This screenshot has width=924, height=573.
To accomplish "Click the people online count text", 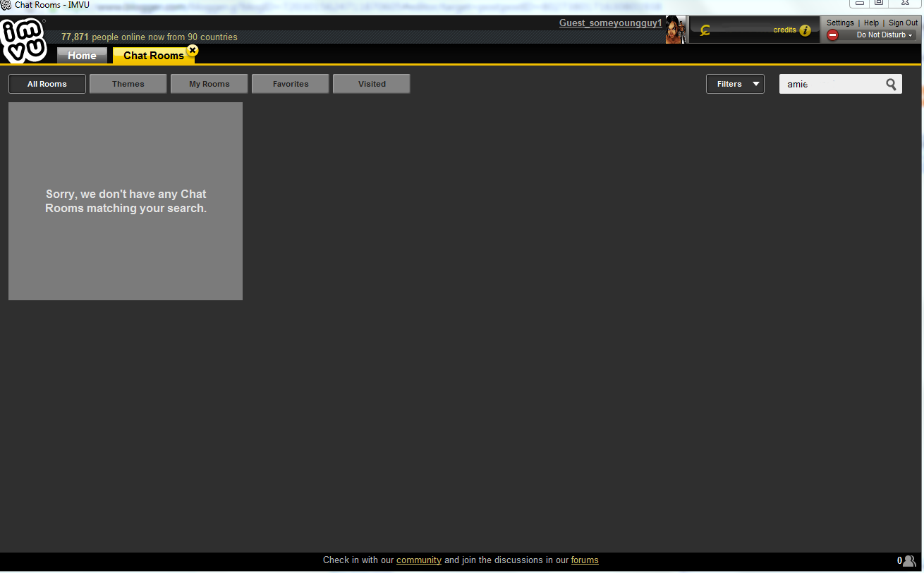I will click(150, 37).
